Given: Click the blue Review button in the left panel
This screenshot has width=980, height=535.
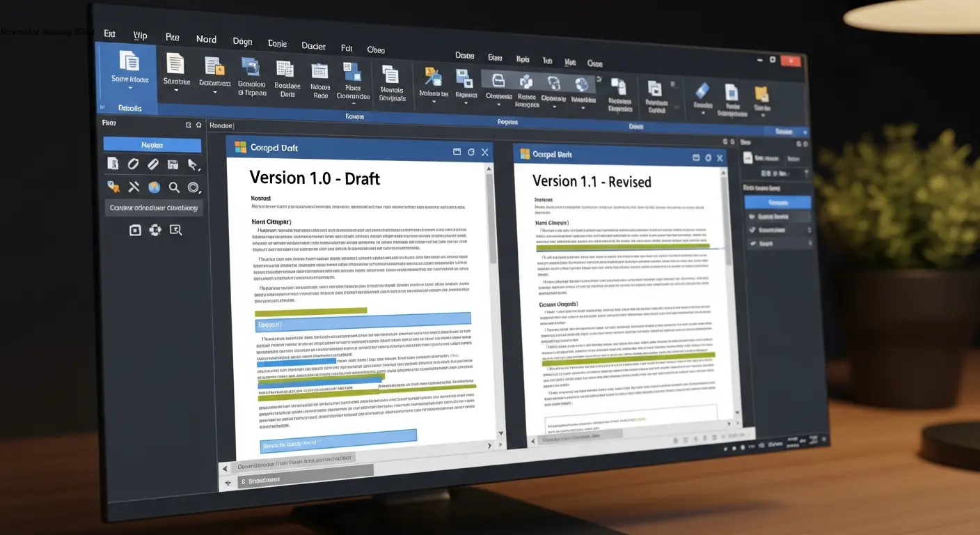Looking at the screenshot, I should (152, 144).
